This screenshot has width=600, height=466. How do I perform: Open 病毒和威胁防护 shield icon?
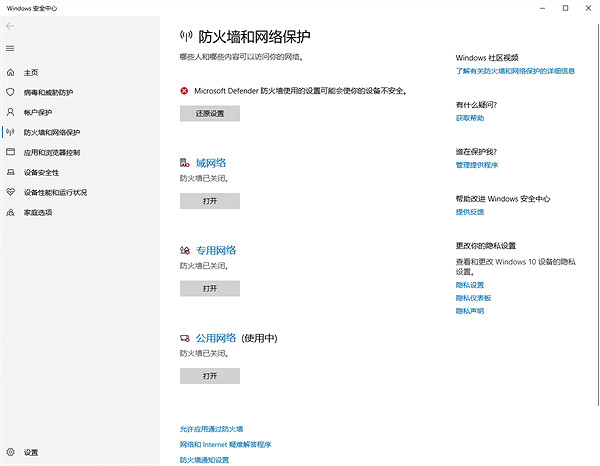pos(12,92)
